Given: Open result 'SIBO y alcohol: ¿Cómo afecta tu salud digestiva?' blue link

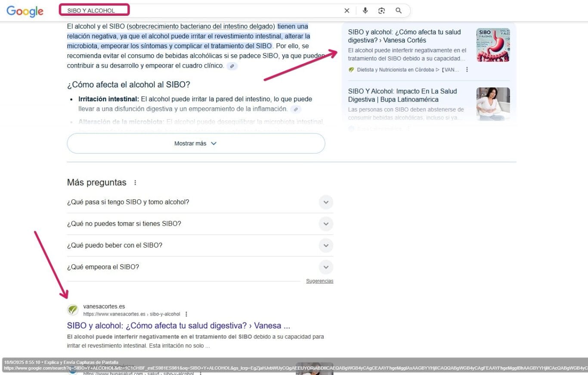Looking at the screenshot, I should pos(179,325).
